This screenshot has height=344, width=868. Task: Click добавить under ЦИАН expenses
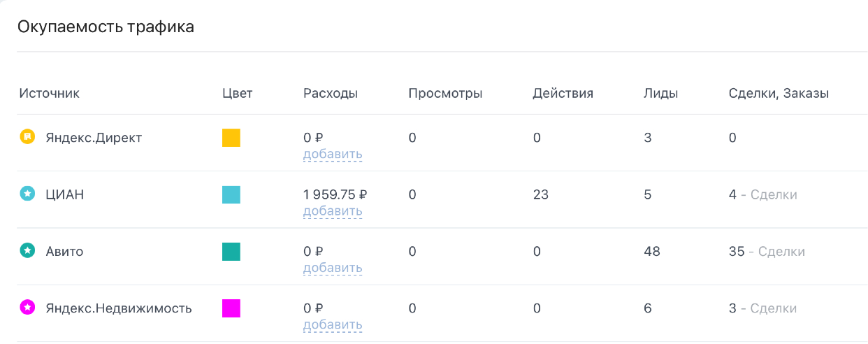(x=333, y=211)
